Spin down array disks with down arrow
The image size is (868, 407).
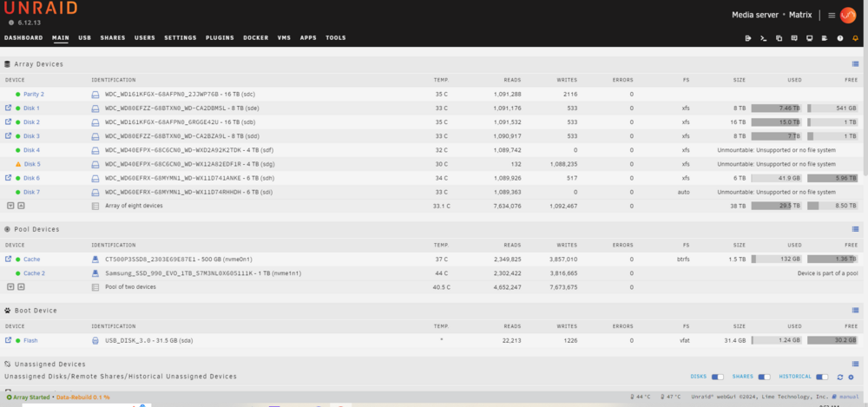[10, 206]
